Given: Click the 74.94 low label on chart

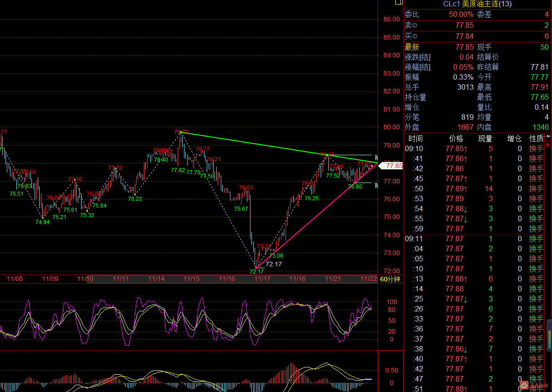Looking at the screenshot, I should [42, 222].
